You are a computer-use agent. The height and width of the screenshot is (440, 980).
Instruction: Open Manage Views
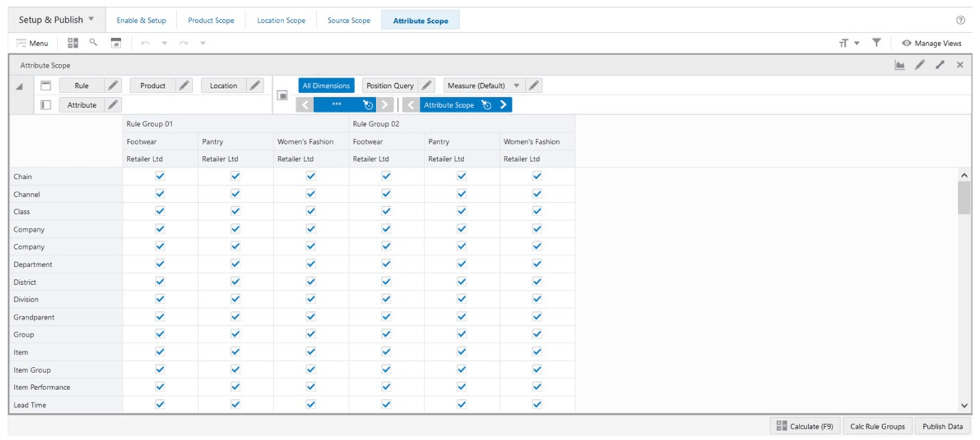932,43
